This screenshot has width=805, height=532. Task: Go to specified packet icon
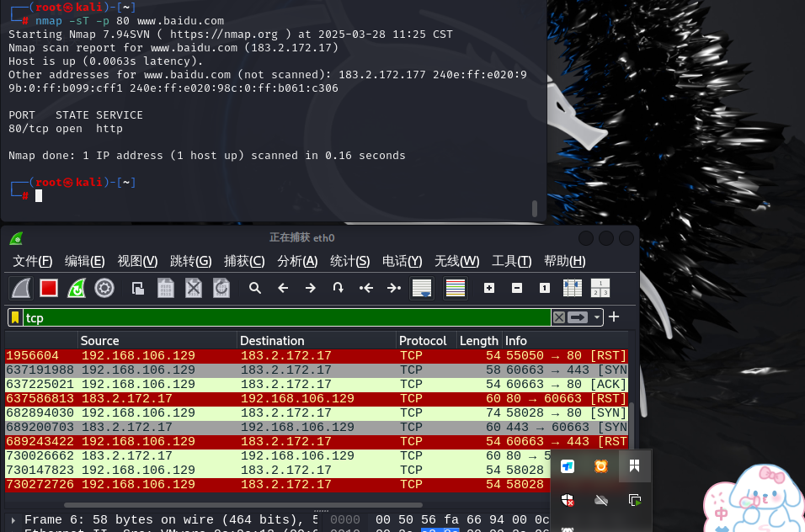[x=338, y=289]
